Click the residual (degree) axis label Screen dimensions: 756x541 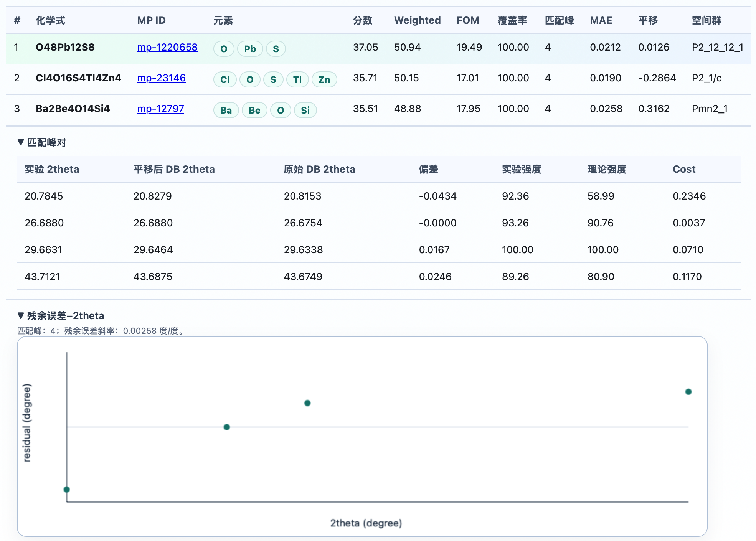tap(27, 422)
